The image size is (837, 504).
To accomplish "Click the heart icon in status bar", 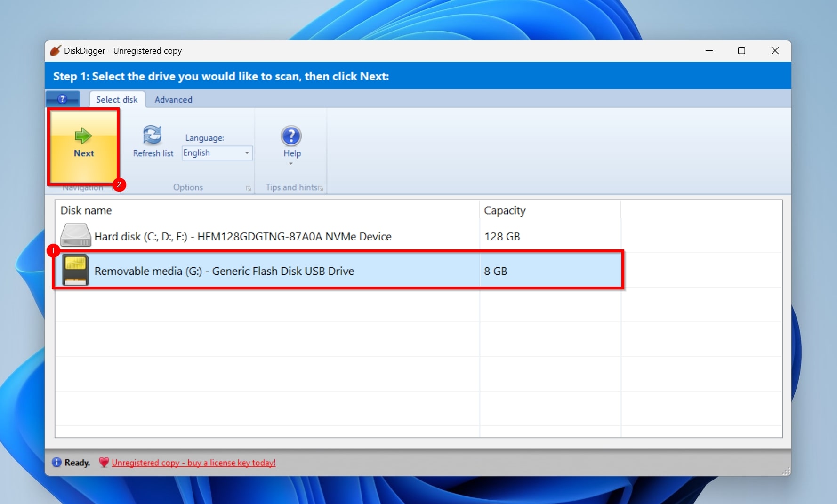I will (104, 463).
